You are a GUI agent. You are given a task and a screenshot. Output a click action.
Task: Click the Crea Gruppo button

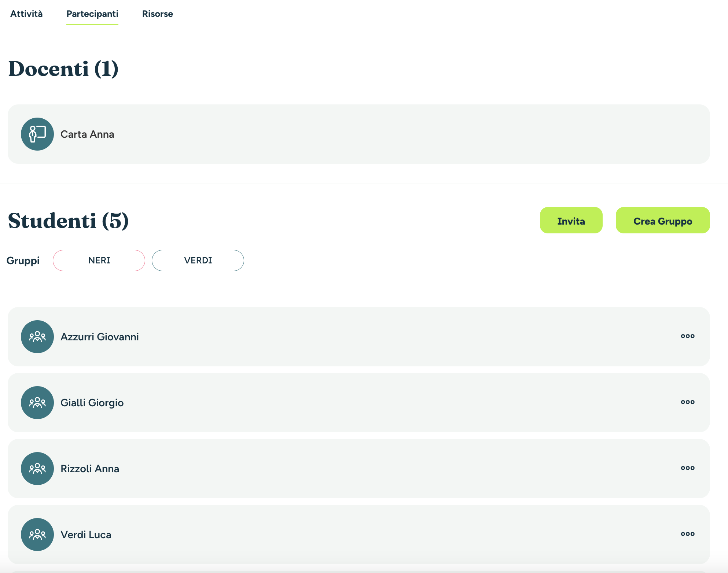[663, 220]
